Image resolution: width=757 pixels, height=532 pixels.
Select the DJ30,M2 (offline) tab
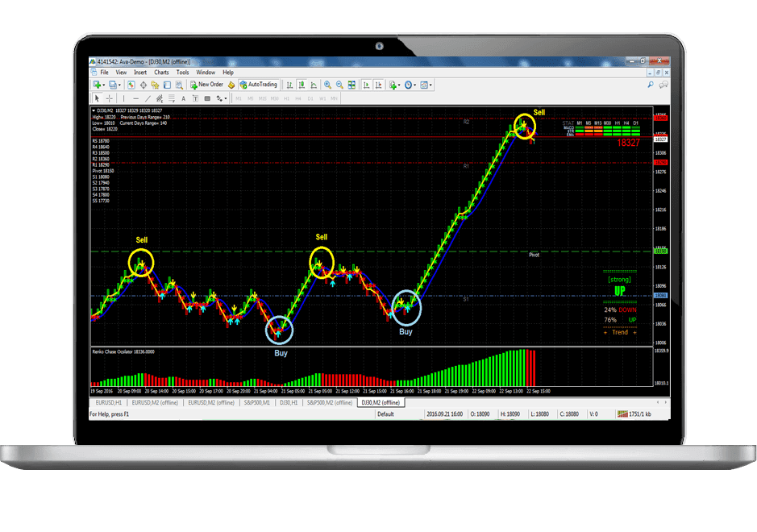click(x=381, y=402)
